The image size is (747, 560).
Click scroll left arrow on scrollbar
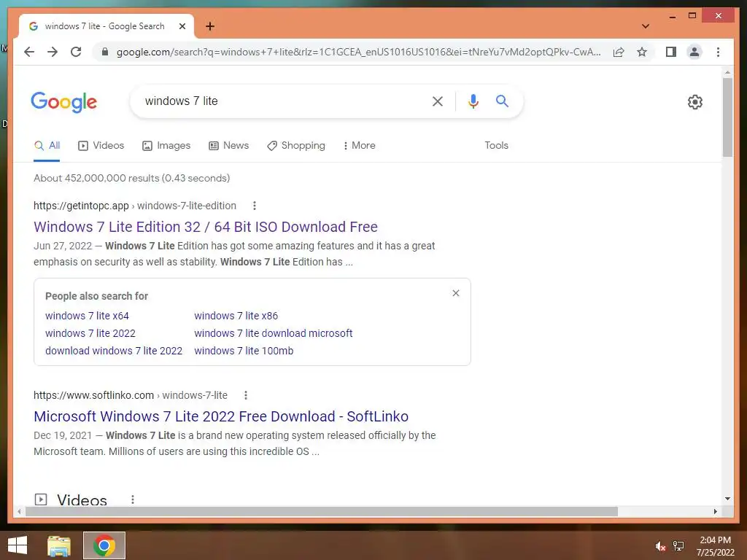click(19, 511)
